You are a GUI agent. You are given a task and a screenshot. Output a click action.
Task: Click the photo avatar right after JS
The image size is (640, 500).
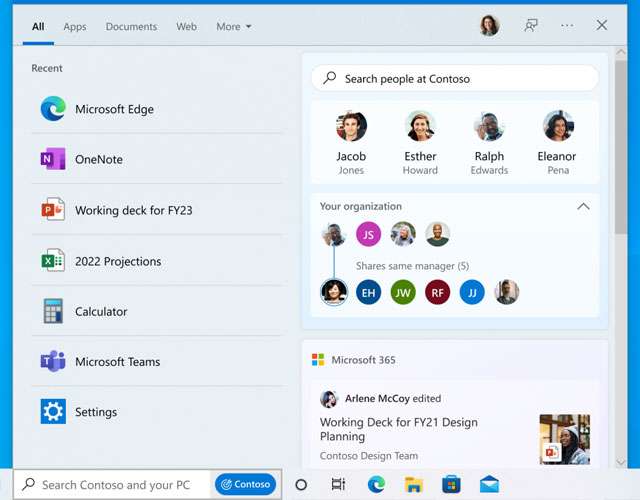403,234
